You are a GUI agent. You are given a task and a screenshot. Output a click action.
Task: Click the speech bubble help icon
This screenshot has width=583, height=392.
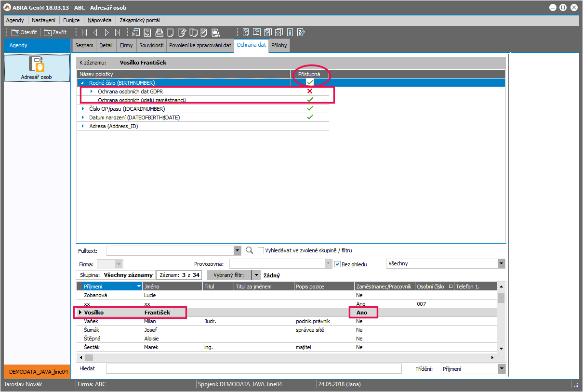(x=257, y=33)
